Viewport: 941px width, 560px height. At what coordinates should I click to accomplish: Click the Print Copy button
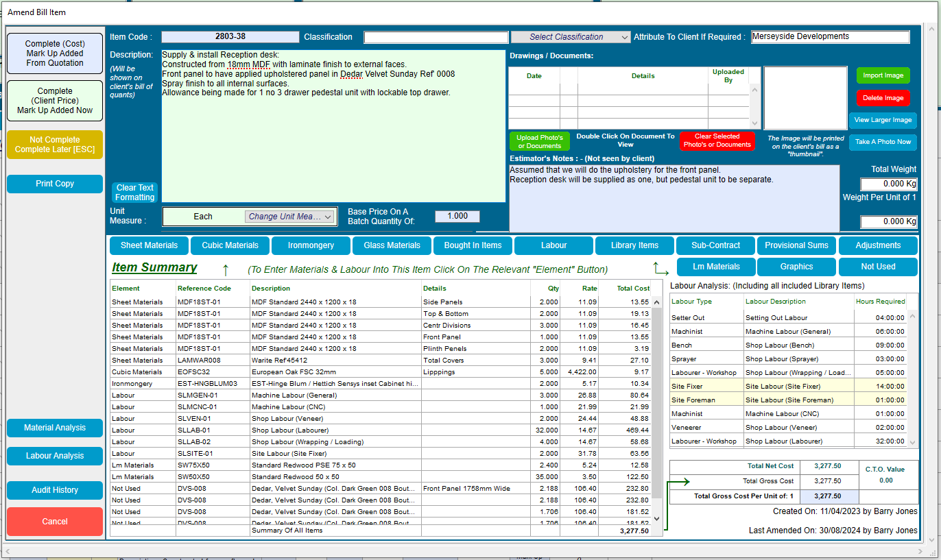pos(54,183)
